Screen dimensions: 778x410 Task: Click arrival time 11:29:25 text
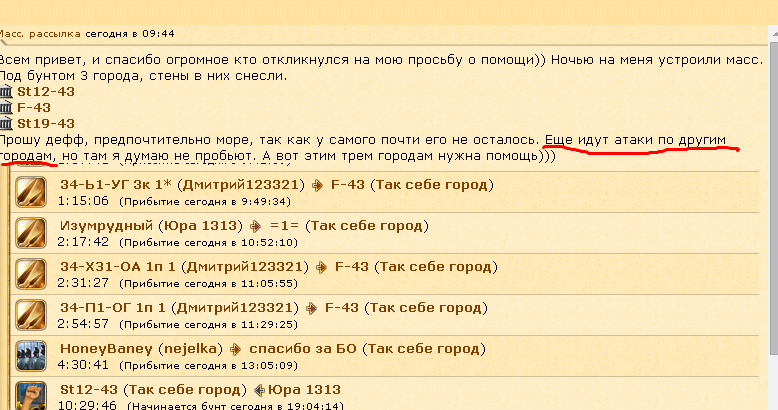click(208, 325)
